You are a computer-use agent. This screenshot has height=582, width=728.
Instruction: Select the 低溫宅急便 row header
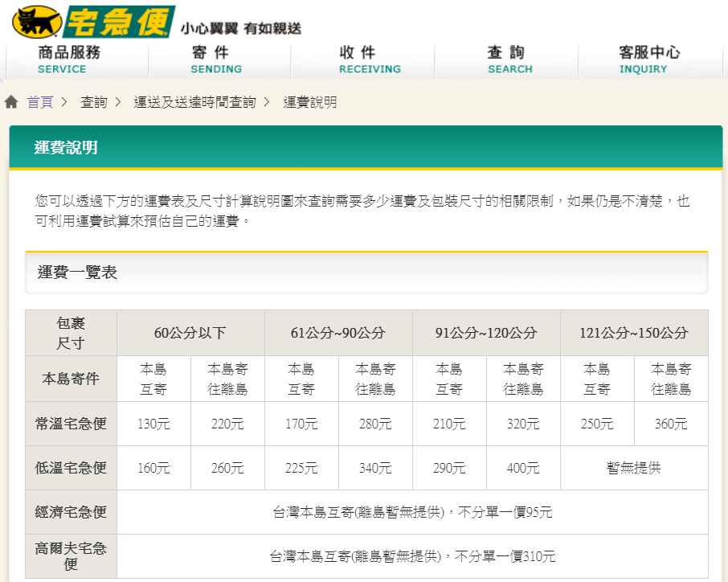pos(71,468)
